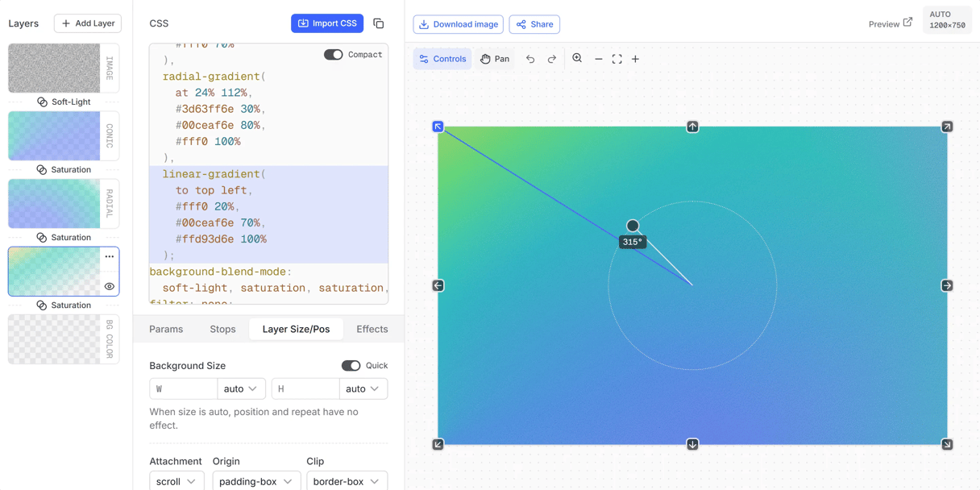Viewport: 980px width, 490px height.
Task: Select the Pan tool
Action: pyautogui.click(x=494, y=59)
